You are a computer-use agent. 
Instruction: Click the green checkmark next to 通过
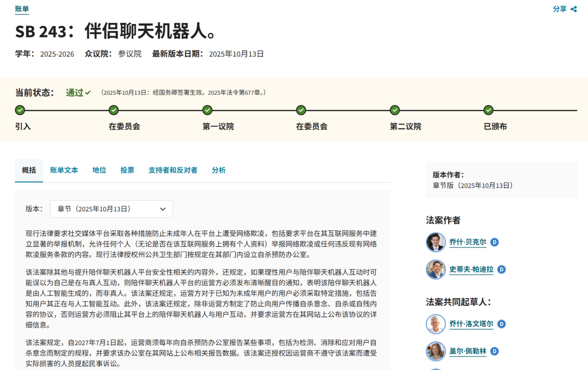pyautogui.click(x=88, y=93)
